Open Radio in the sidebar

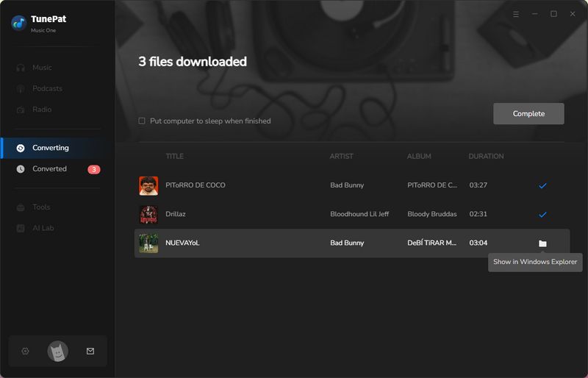click(x=42, y=110)
